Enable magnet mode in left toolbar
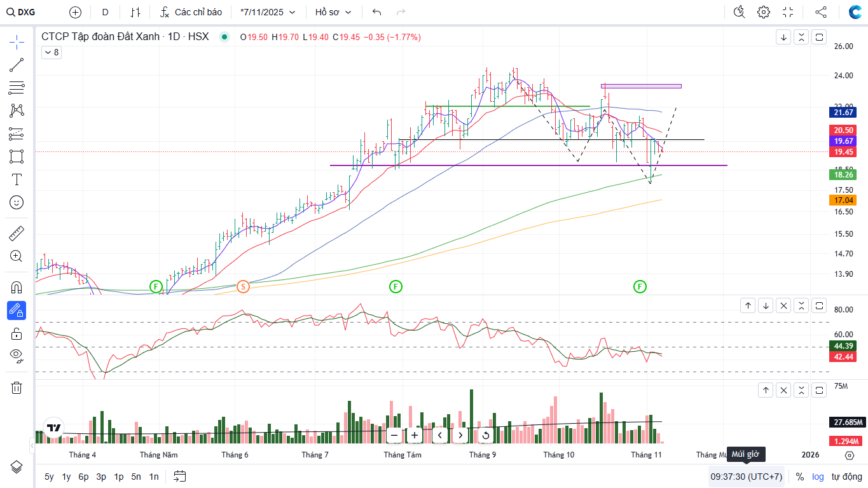The width and height of the screenshot is (868, 488). 17,287
